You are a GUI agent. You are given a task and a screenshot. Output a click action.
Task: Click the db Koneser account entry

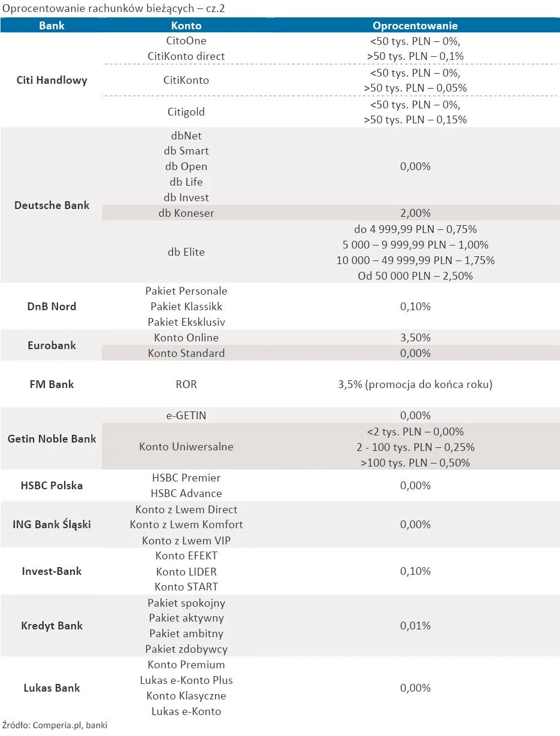[186, 213]
